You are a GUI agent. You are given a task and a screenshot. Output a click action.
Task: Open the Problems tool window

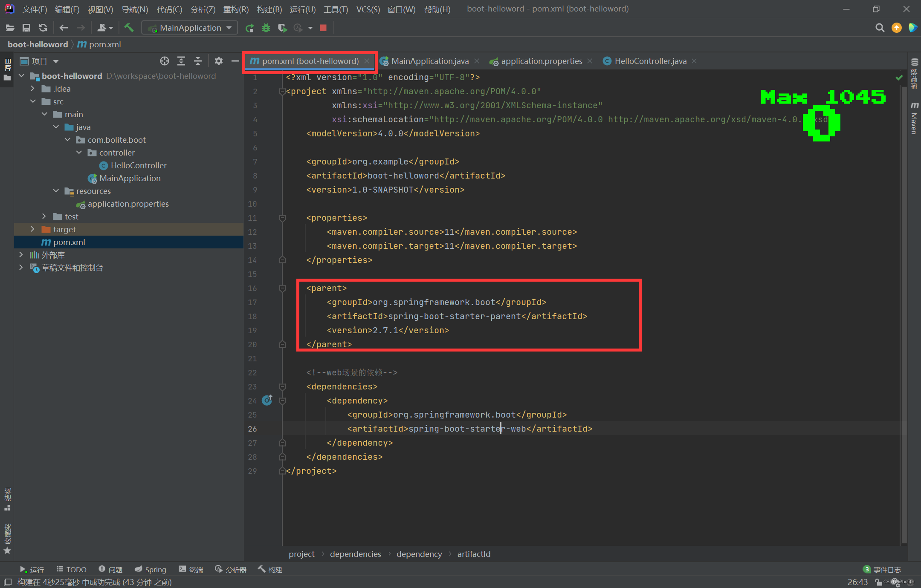click(x=110, y=570)
